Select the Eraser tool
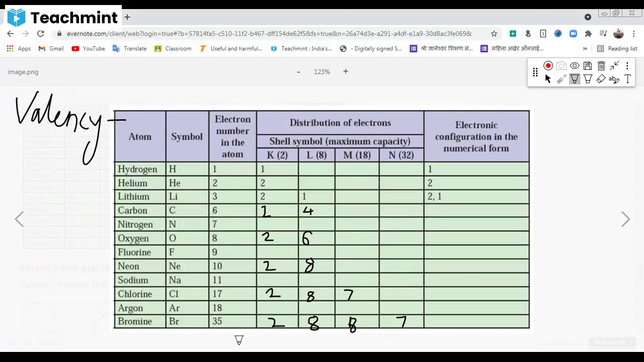644x362 pixels. point(600,79)
